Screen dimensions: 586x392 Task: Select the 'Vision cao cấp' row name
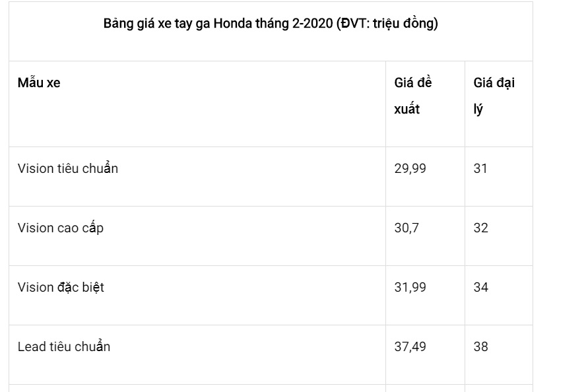(x=61, y=228)
